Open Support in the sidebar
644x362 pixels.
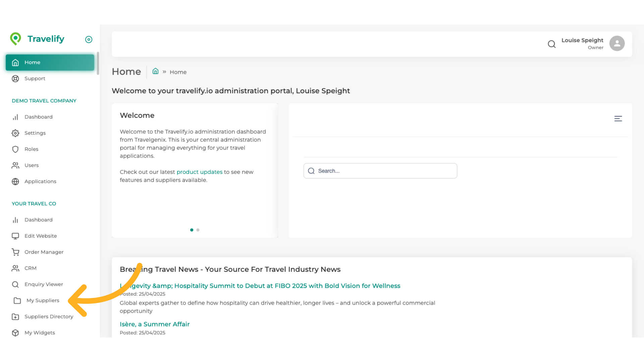pyautogui.click(x=35, y=78)
